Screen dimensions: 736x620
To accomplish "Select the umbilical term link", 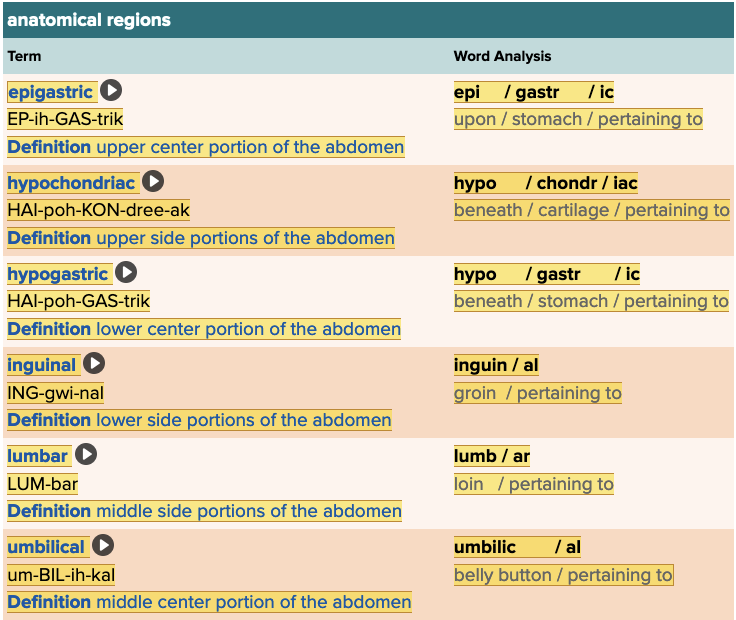I will pos(47,547).
